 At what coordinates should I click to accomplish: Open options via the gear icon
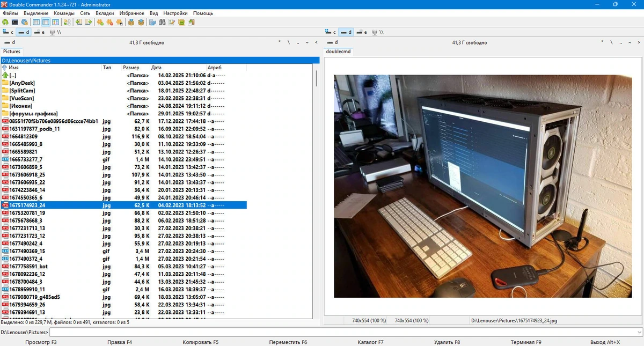pos(24,22)
